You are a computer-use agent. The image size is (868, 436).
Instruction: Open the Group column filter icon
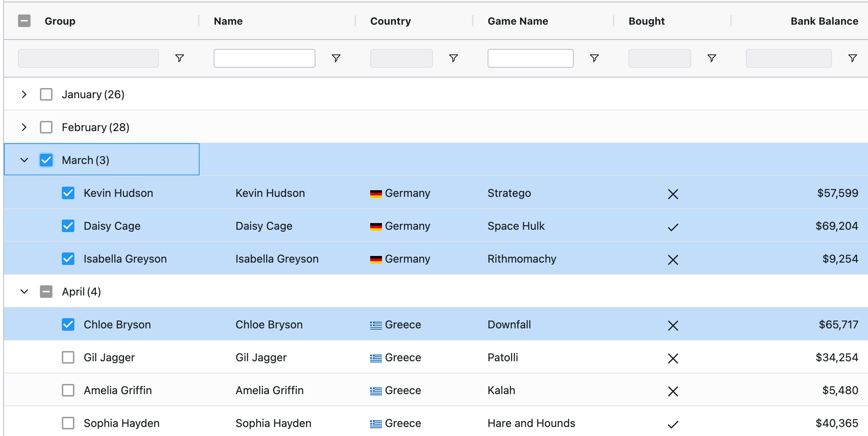[180, 58]
